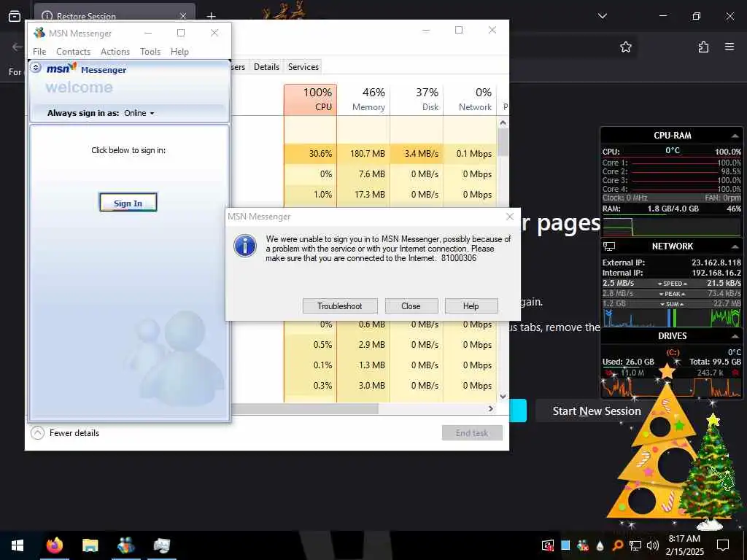
Task: Click the water droplet tray icon
Action: 600,545
